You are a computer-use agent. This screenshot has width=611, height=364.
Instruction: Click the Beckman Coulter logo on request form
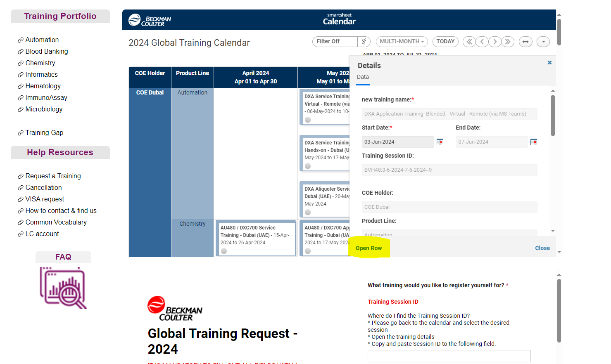pyautogui.click(x=175, y=309)
